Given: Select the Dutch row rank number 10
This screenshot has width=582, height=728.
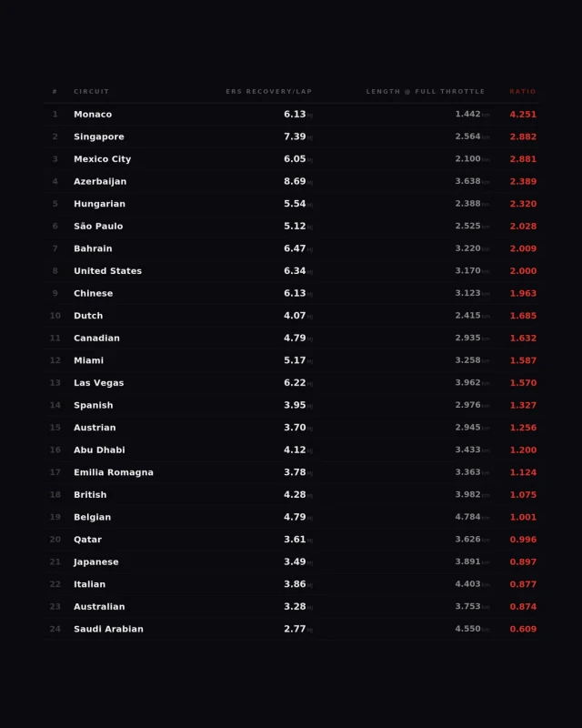Looking at the screenshot, I should click(55, 316).
